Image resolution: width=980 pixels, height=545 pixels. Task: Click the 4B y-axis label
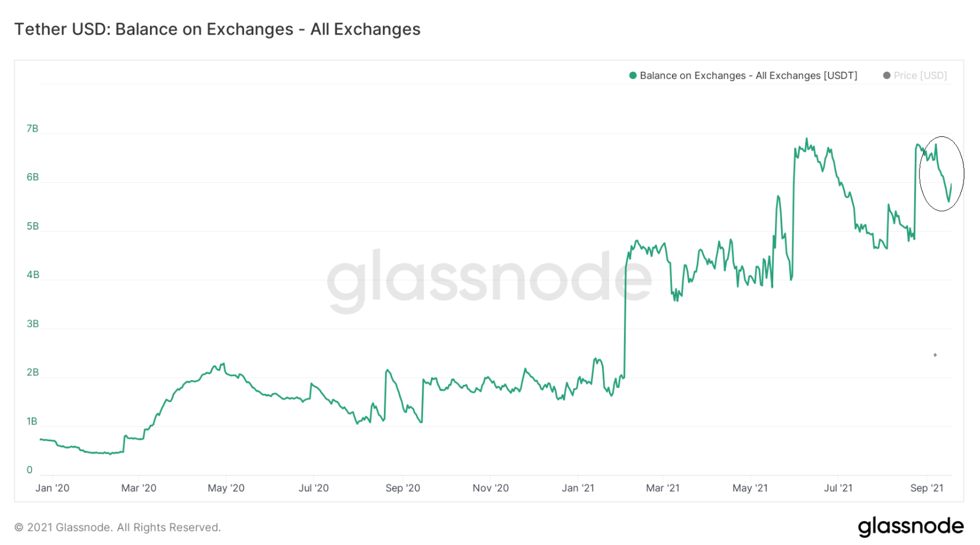(33, 275)
